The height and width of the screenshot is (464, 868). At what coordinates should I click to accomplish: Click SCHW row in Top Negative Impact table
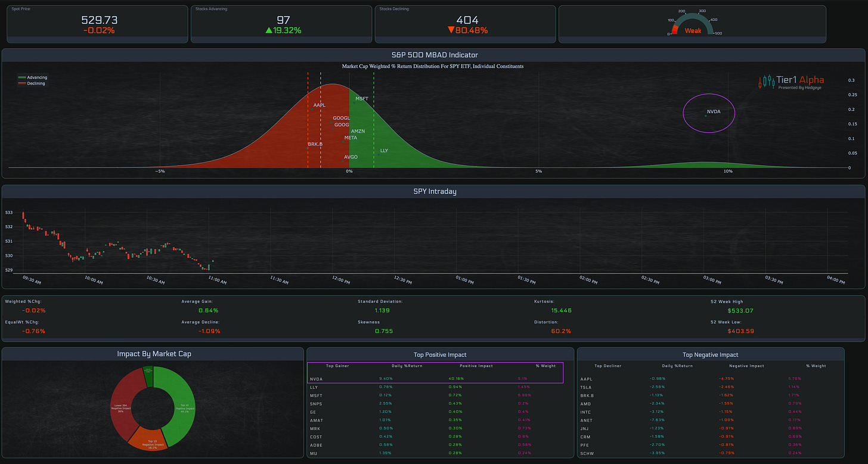coord(711,453)
